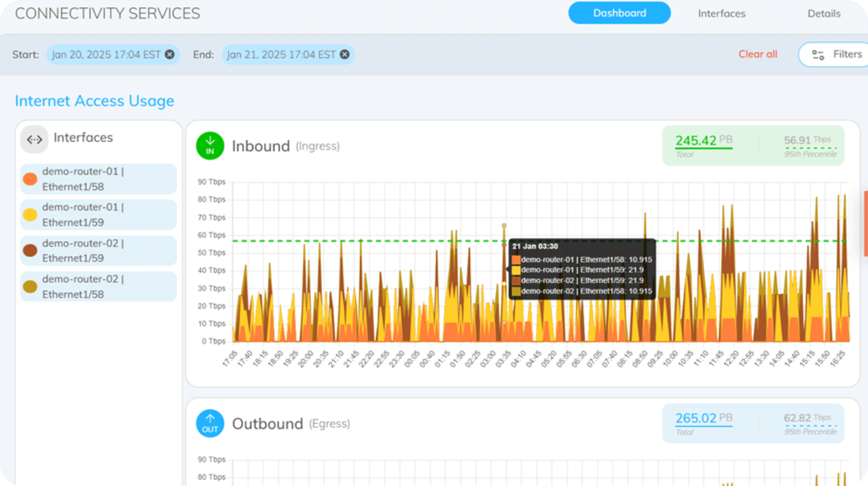Click olive dot for demo-router-02 Ethernet1/58
868x486 pixels.
click(x=30, y=287)
